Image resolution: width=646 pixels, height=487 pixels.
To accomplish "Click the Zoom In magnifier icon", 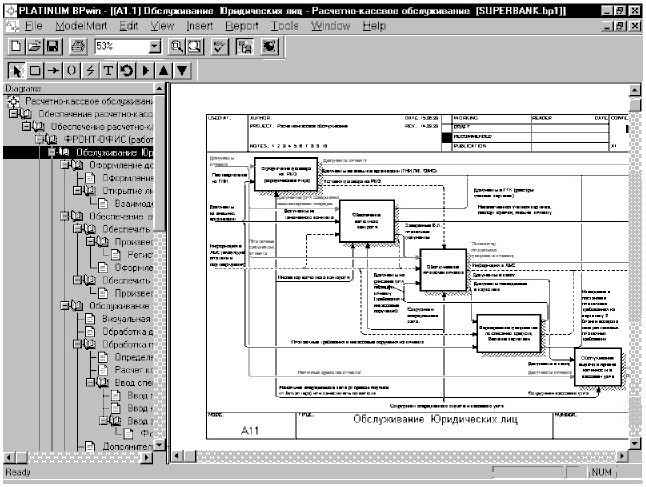I will (x=177, y=46).
